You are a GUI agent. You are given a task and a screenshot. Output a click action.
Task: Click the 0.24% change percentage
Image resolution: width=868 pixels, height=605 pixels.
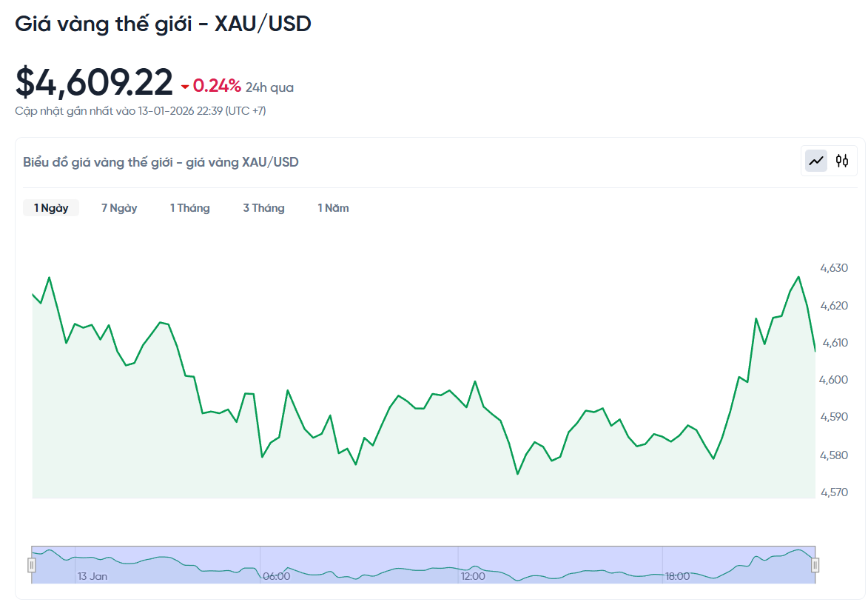click(x=217, y=86)
